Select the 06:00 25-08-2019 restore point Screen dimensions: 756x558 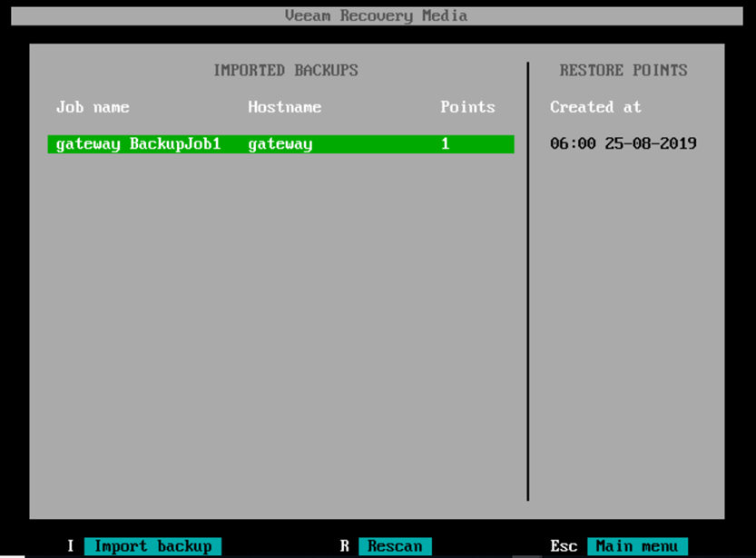(x=623, y=144)
